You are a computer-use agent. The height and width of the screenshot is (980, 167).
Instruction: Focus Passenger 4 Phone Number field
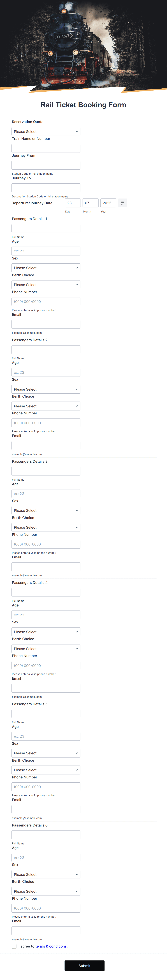(46, 665)
